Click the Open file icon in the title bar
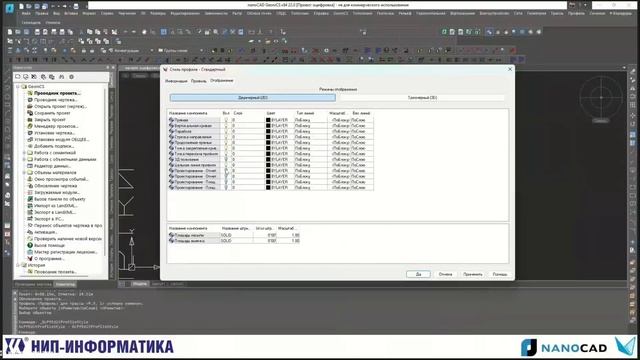 [29, 6]
